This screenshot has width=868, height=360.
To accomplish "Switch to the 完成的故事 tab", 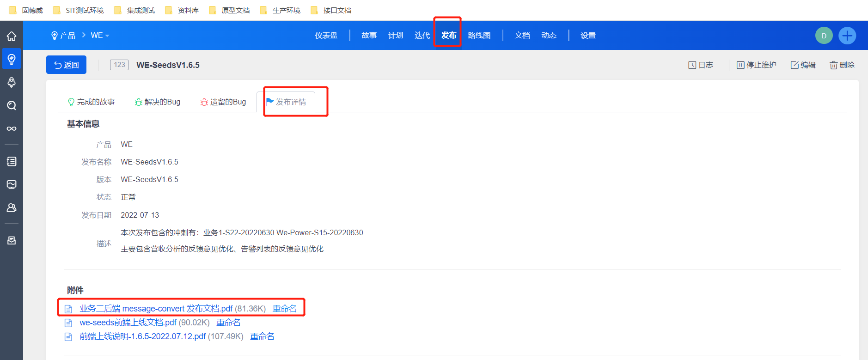I will coord(92,102).
